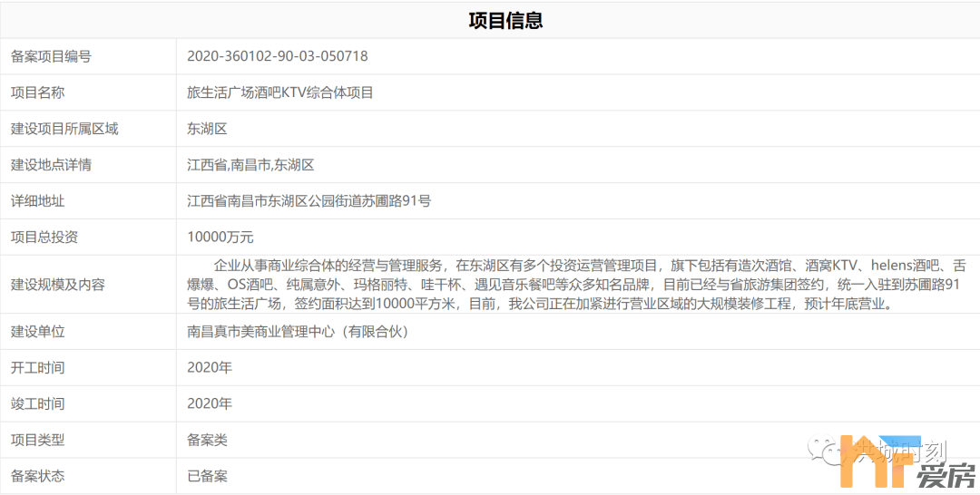Select the project type value 备案类

(x=207, y=440)
